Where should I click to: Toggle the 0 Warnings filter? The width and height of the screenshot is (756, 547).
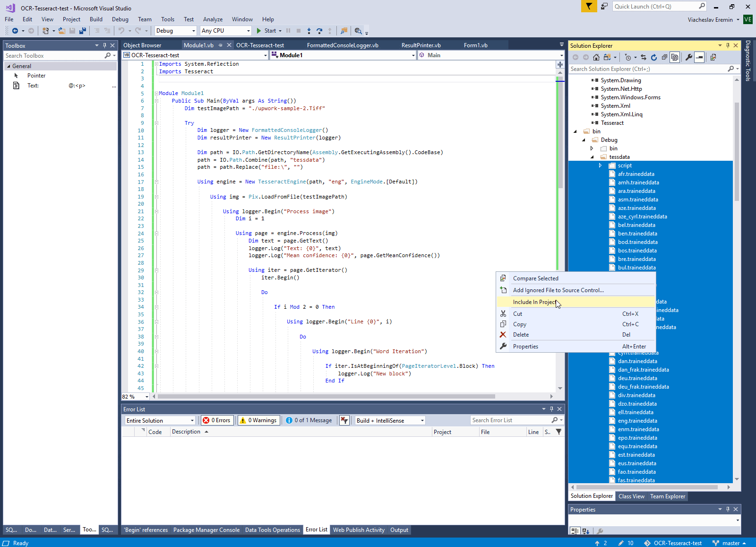tap(258, 420)
